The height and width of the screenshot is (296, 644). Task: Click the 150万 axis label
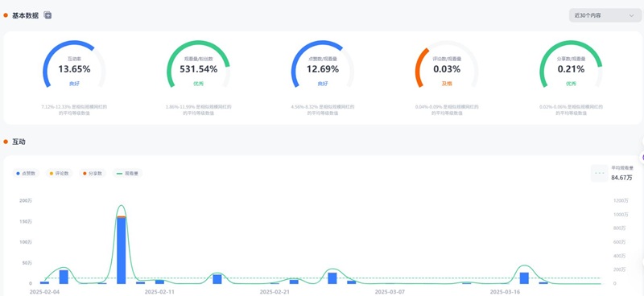tap(26, 221)
